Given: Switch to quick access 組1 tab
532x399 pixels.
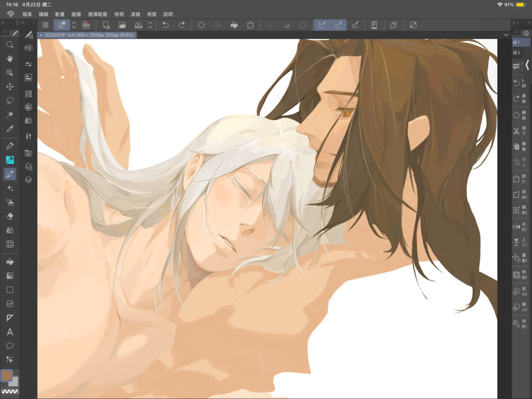Looking at the screenshot, I should 521,43.
